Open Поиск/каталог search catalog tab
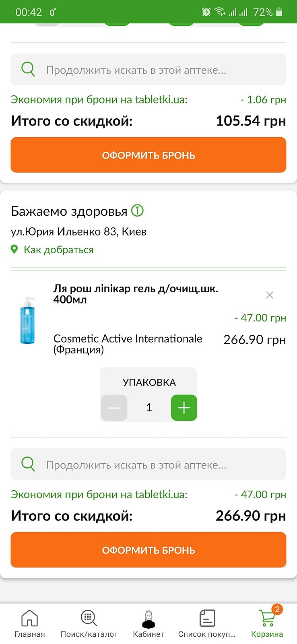This screenshot has width=297, height=644. [89, 623]
